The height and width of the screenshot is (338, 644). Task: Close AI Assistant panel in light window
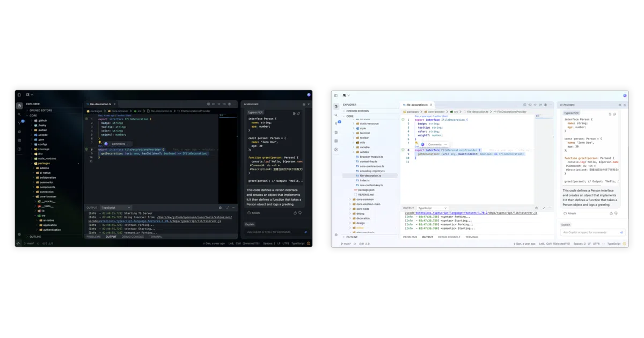point(624,105)
